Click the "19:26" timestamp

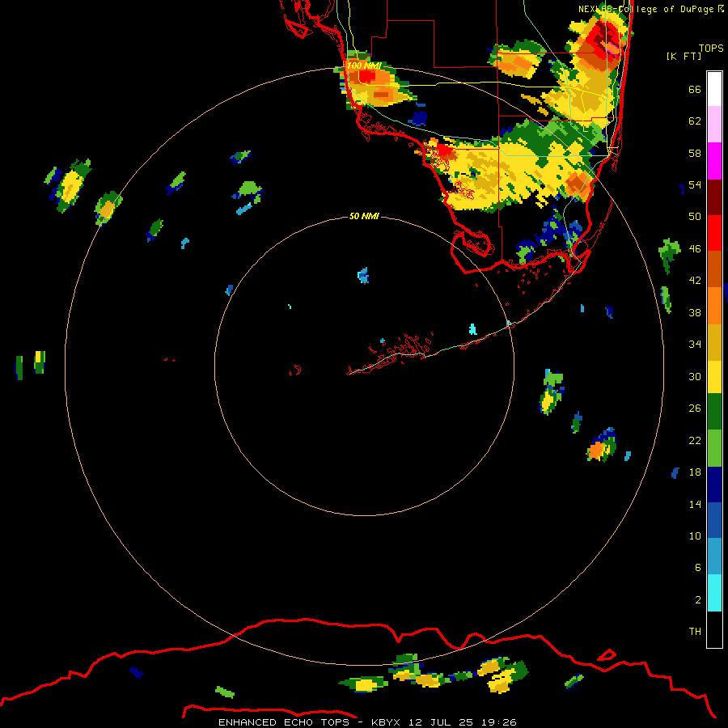[498, 722]
